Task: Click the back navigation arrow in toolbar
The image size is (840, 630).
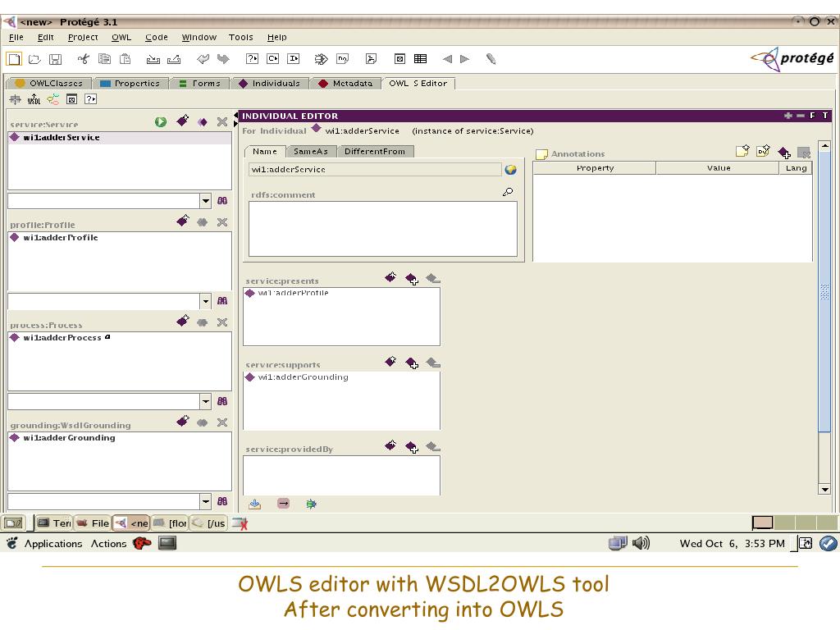Action: pyautogui.click(x=447, y=59)
